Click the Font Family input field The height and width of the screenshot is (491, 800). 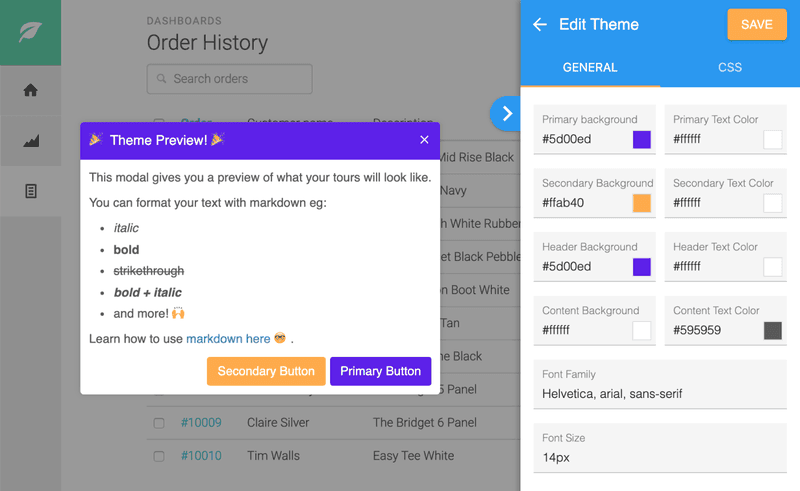click(660, 384)
